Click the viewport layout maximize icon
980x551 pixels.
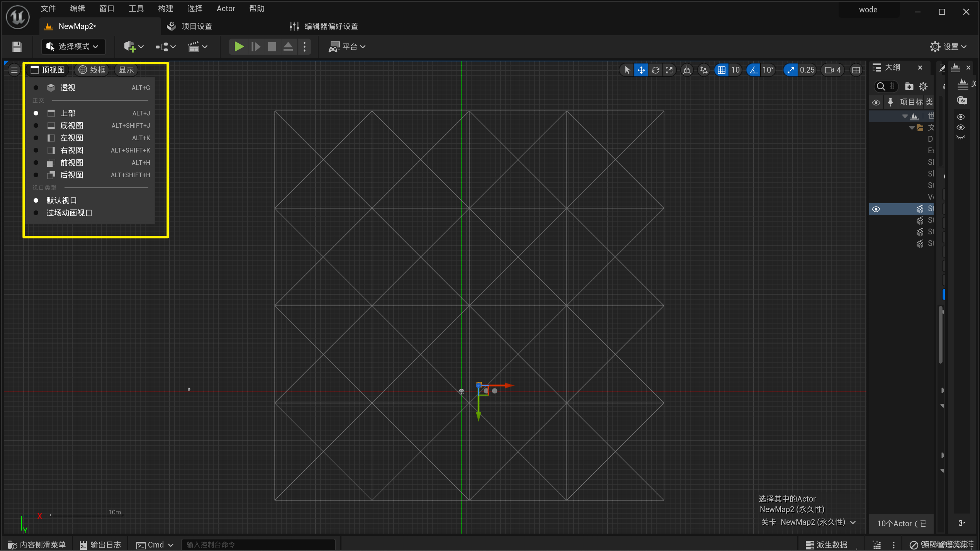856,70
